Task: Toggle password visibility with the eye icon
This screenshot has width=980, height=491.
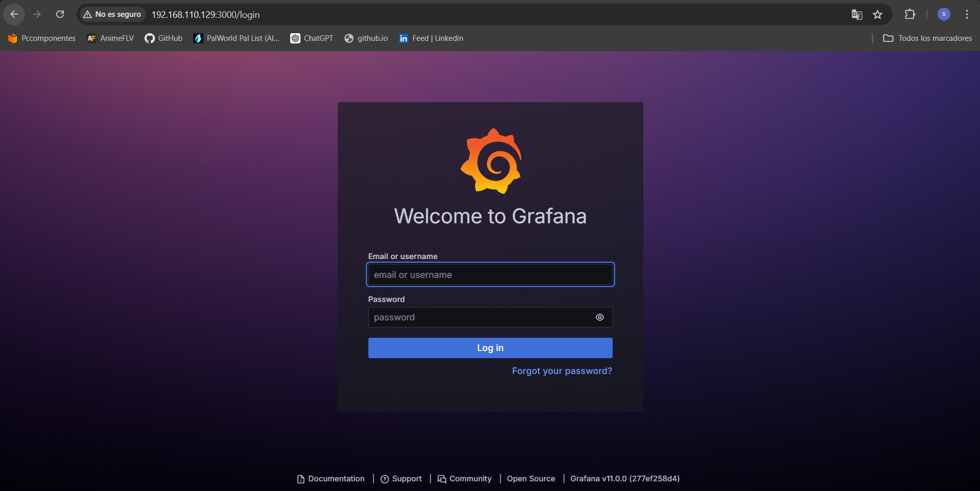Action: (x=599, y=317)
